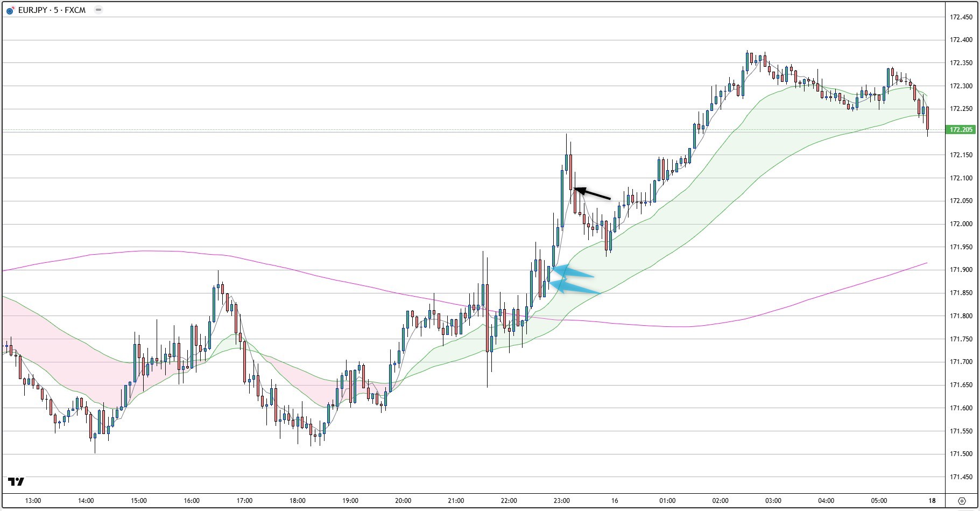Click the 171.800 price scale label

(x=961, y=316)
